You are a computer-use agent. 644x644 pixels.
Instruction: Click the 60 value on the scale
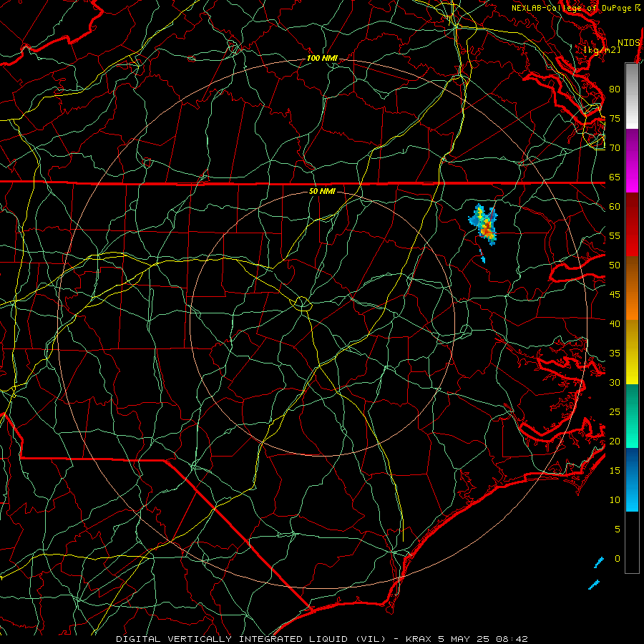pyautogui.click(x=615, y=207)
